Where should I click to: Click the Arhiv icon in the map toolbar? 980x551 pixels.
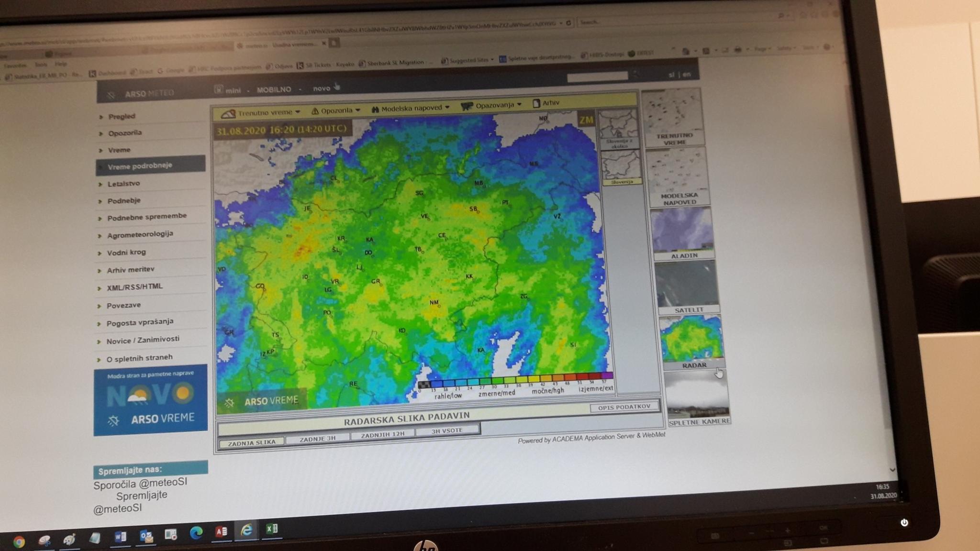coord(536,103)
